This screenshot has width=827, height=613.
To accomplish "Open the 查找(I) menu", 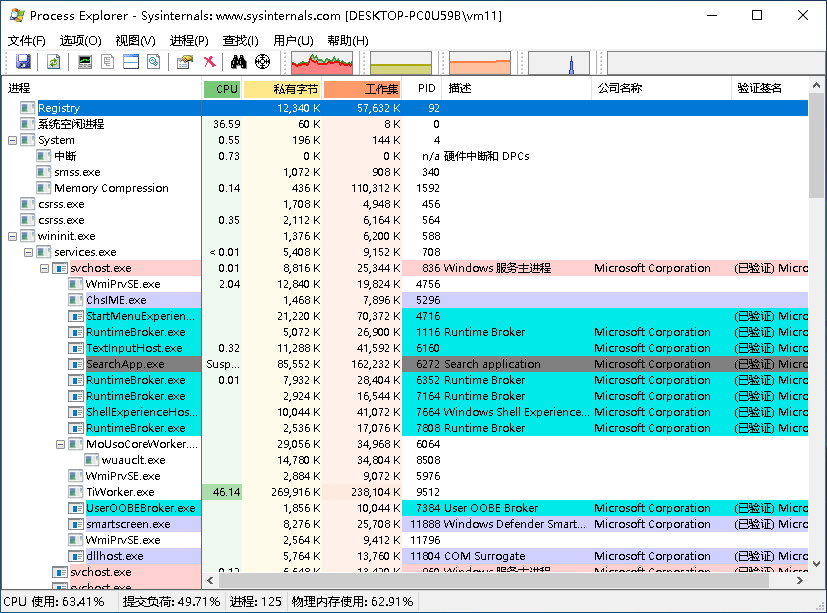I will 240,40.
